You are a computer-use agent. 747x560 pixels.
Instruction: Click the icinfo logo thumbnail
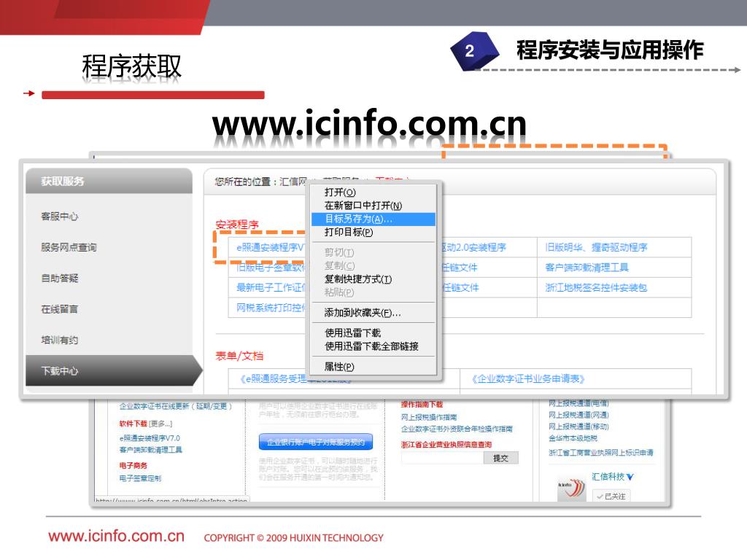click(x=570, y=489)
